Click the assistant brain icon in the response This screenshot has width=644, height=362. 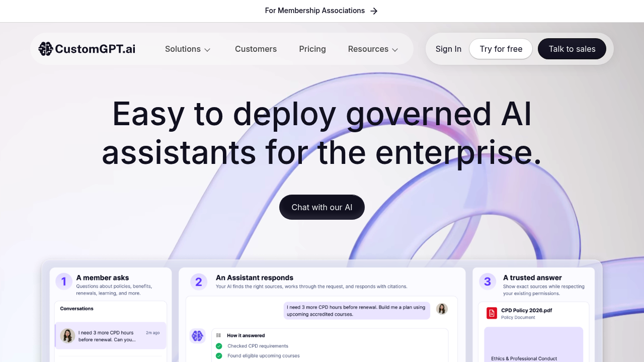click(x=197, y=336)
